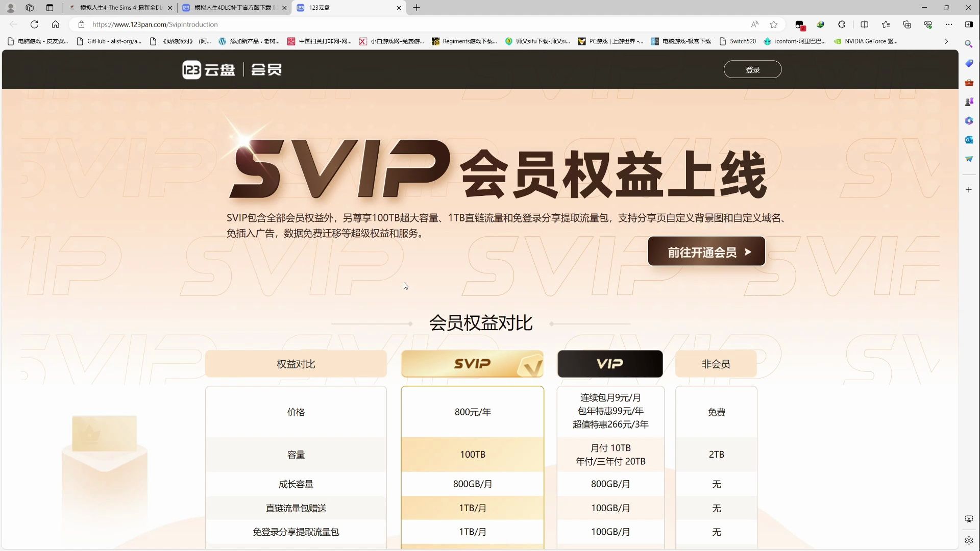
Task: Select the 非会员 column header
Action: [x=716, y=364]
